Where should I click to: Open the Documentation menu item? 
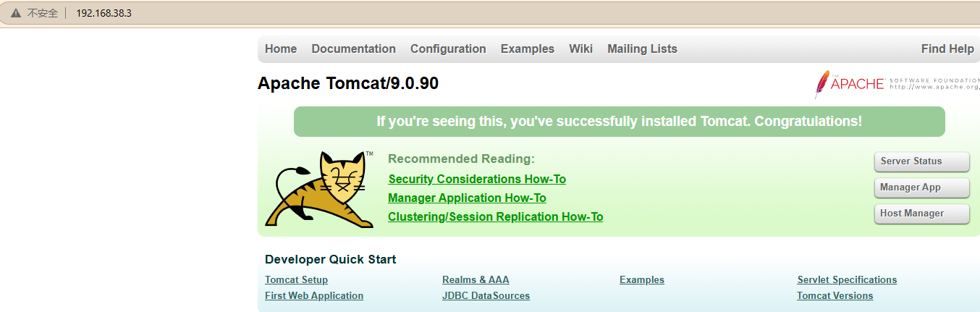pyautogui.click(x=353, y=49)
